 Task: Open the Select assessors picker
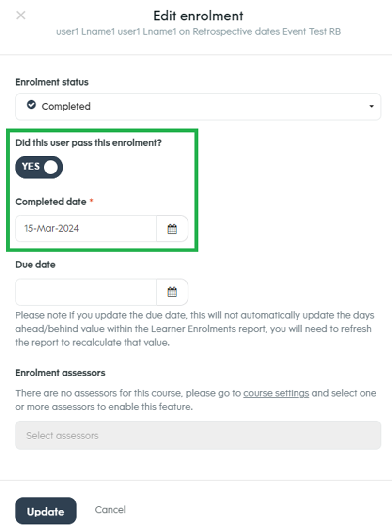click(196, 435)
